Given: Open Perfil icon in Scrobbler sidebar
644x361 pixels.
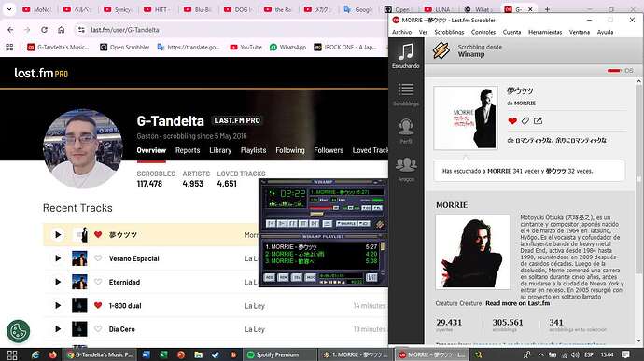Looking at the screenshot, I should point(405,132).
